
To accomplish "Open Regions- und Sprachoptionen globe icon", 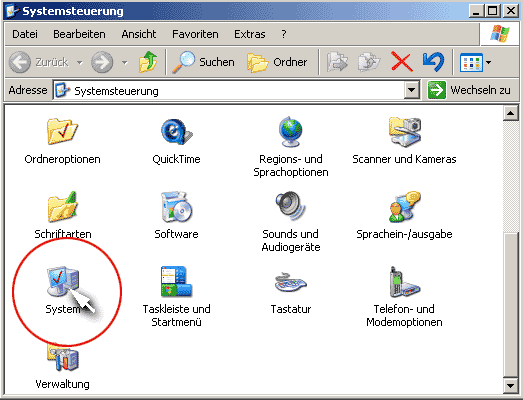I will point(291,132).
